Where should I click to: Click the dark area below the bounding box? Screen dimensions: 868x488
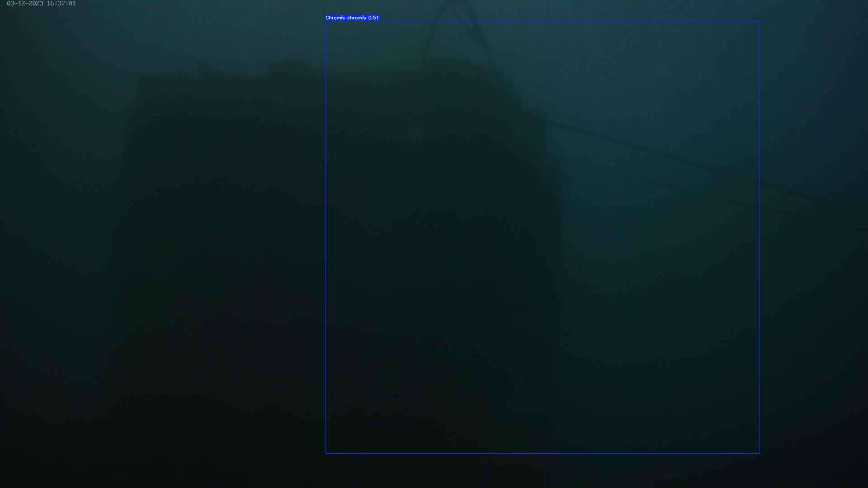pos(542,472)
